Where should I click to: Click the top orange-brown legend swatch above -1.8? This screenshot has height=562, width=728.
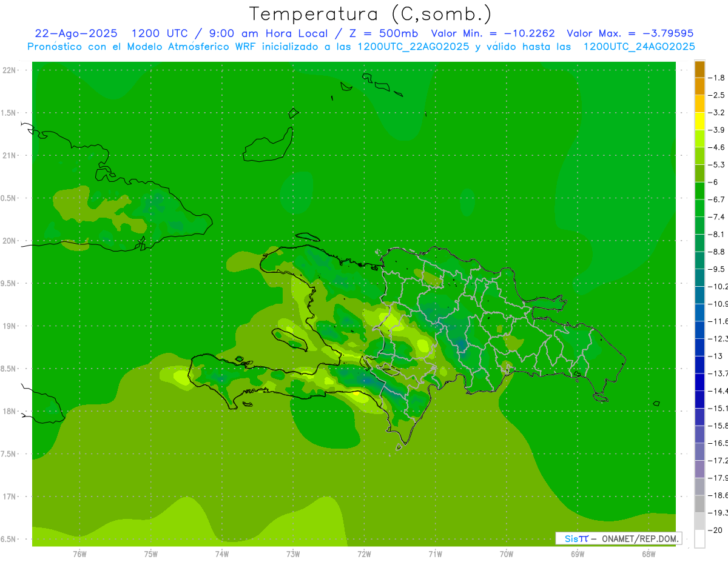[x=699, y=70]
